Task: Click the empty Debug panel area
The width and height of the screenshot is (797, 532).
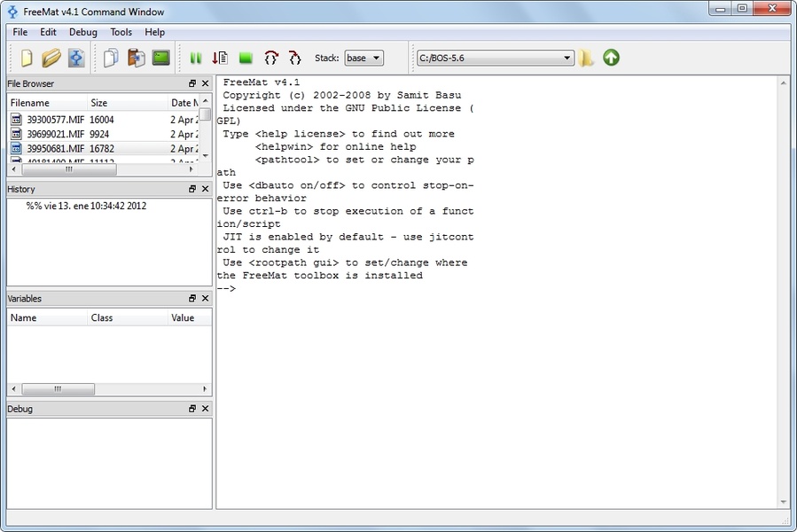Action: pyautogui.click(x=109, y=464)
